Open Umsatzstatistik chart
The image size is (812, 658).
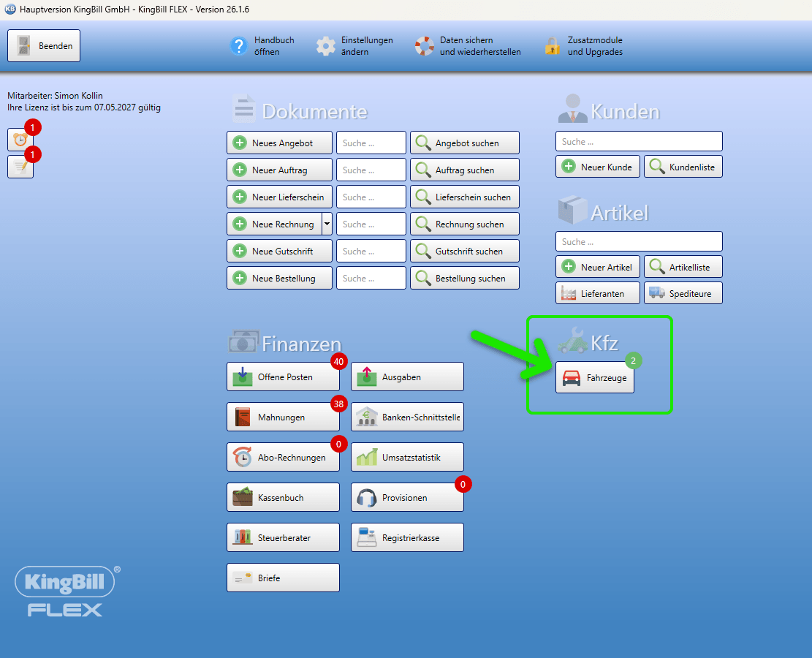click(x=407, y=457)
